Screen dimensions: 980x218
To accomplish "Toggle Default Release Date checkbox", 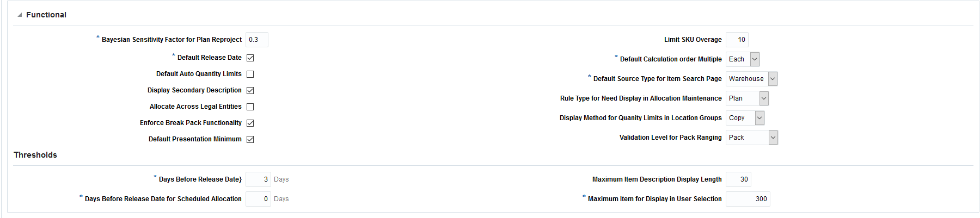I will click(x=250, y=58).
